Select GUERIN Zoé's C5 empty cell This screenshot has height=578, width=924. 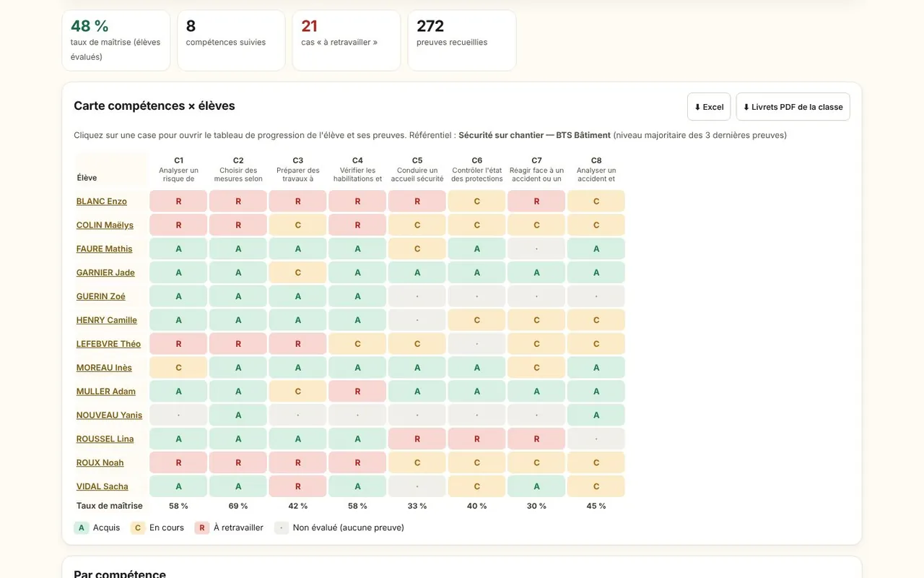tap(417, 297)
